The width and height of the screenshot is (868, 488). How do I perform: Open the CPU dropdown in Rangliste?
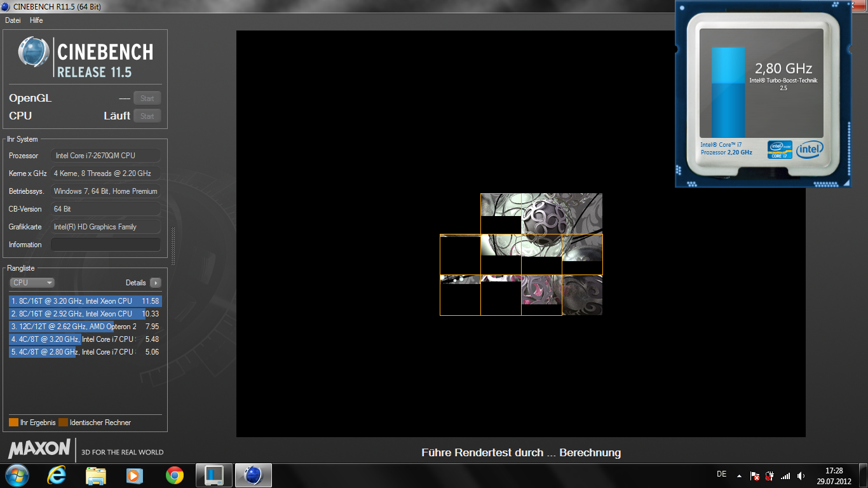click(x=32, y=283)
